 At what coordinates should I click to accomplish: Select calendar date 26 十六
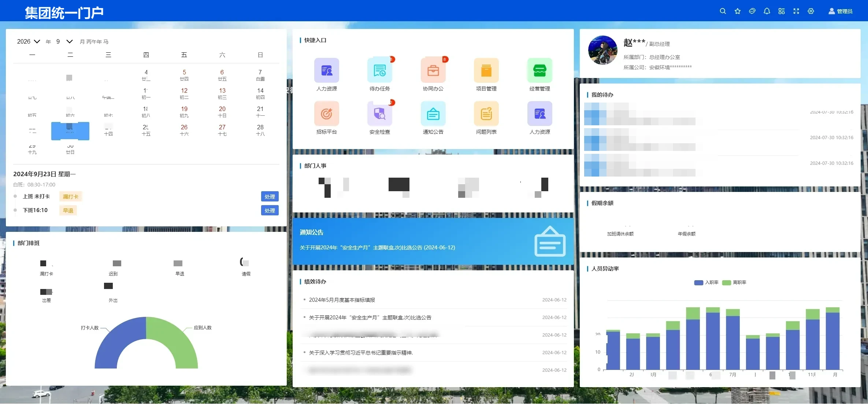pos(184,130)
